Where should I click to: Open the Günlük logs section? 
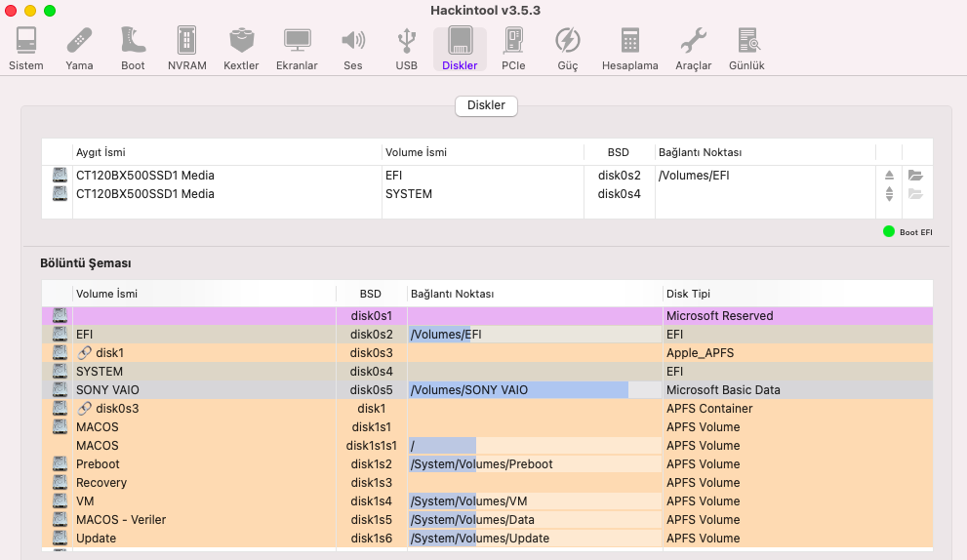coord(746,49)
